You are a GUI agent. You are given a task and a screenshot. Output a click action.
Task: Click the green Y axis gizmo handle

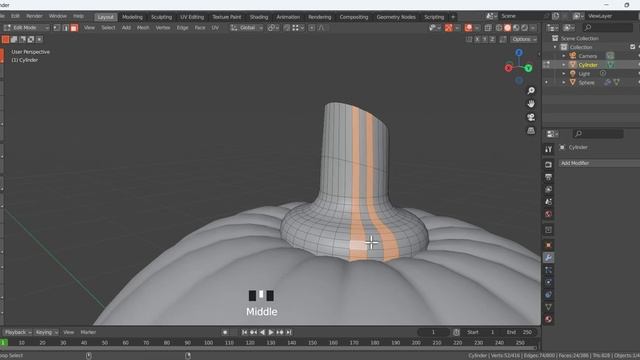(x=529, y=68)
